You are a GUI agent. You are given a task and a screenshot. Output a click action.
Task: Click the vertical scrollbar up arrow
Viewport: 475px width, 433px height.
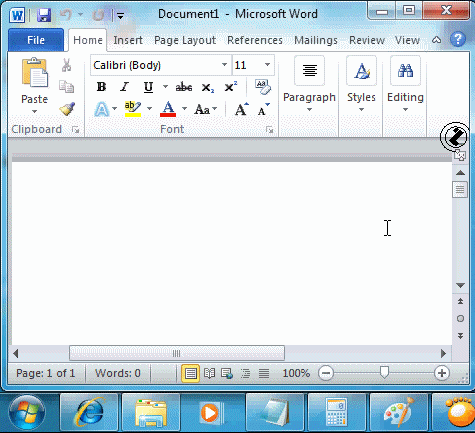click(x=460, y=173)
